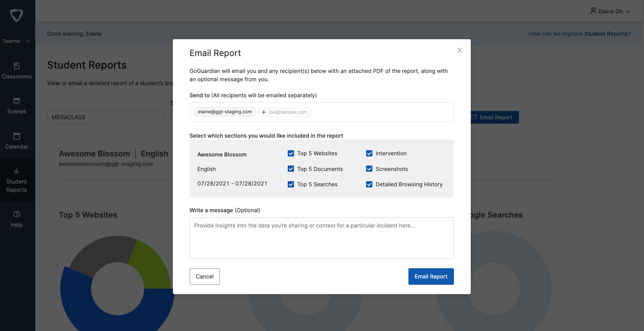Image resolution: width=644 pixels, height=331 pixels.
Task: Click the GoGuardian shield logo
Action: [x=16, y=16]
